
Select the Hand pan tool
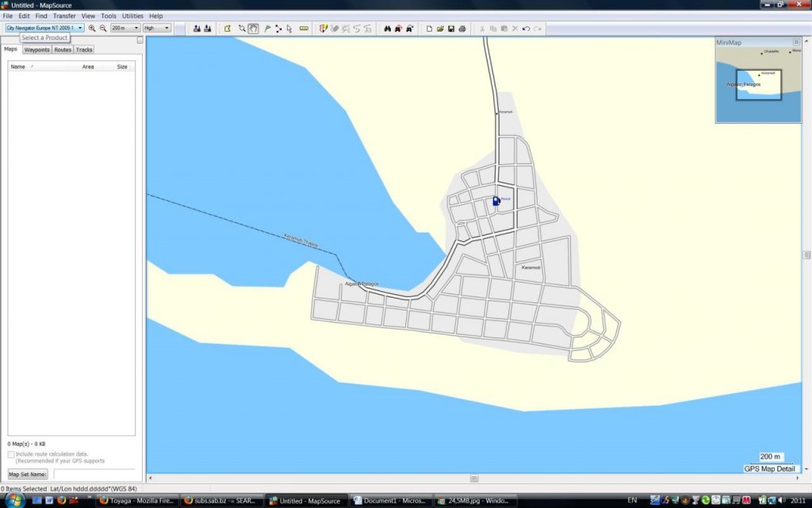pyautogui.click(x=253, y=29)
